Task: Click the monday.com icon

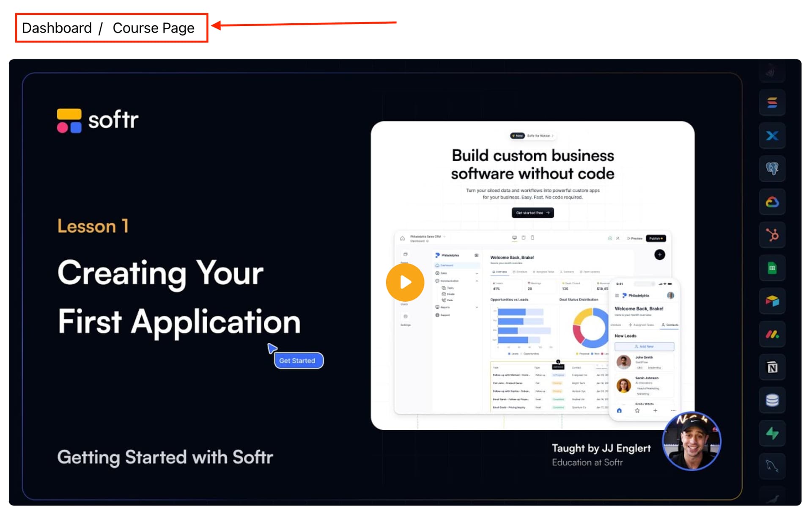Action: pos(772,334)
